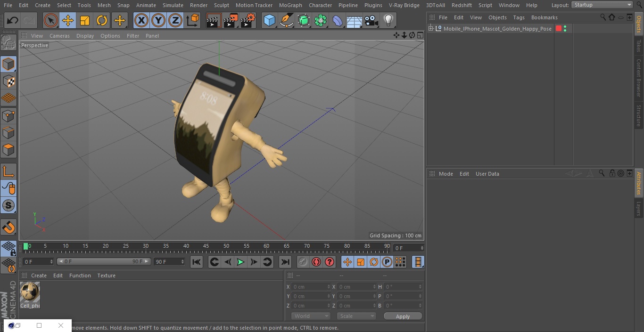
Task: Activate the Rotate tool in the top toolbar
Action: 102,20
